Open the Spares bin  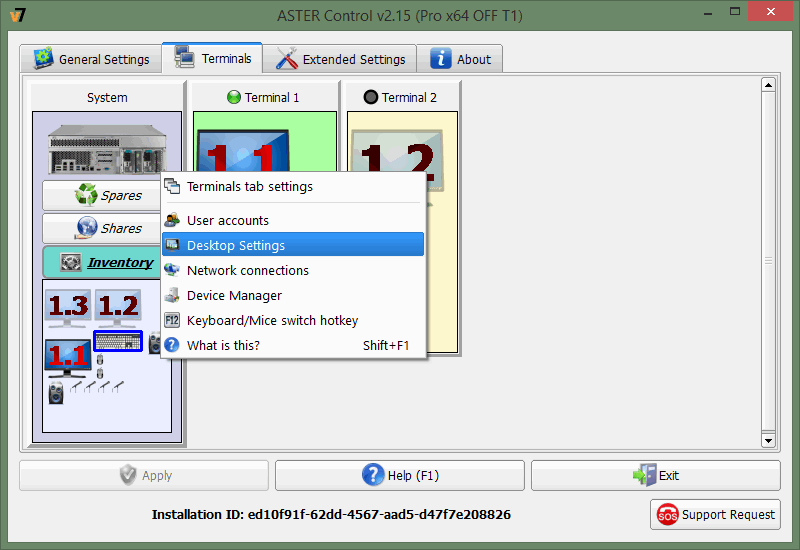click(102, 195)
